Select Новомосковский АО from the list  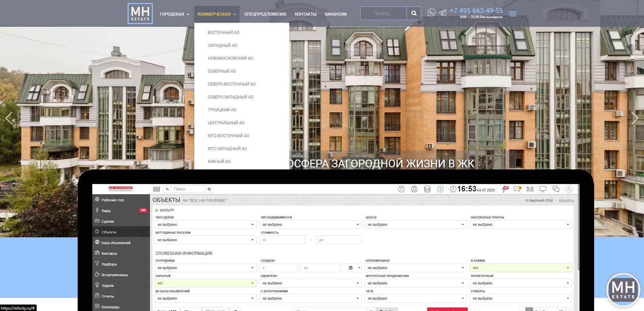[x=230, y=58]
